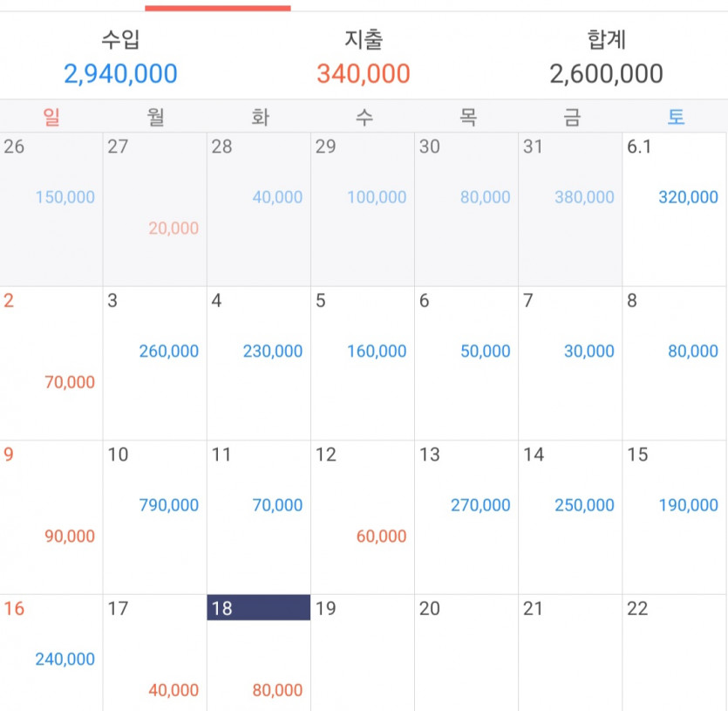Select June 2 with 70,000 expense
728x711 pixels.
[51, 364]
